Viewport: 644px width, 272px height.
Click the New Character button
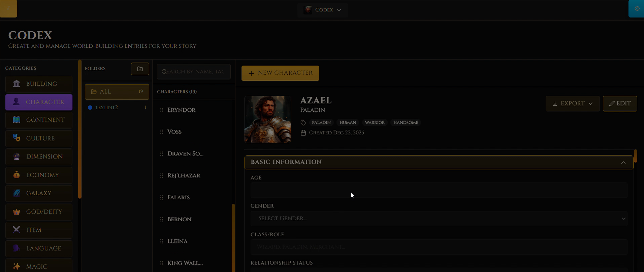pos(280,73)
